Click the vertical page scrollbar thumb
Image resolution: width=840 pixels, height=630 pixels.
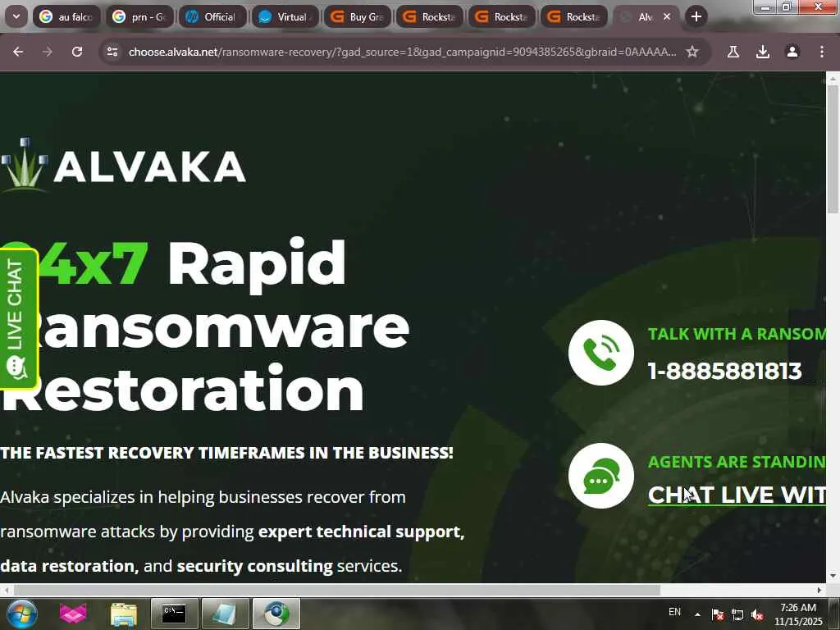click(833, 148)
